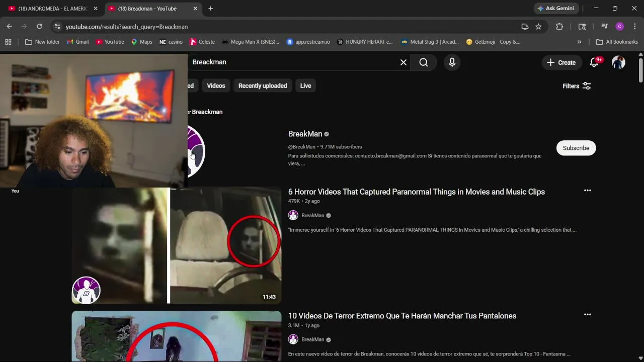Open the Metal Slug 3 bookmark
644x362 pixels.
coord(430,42)
